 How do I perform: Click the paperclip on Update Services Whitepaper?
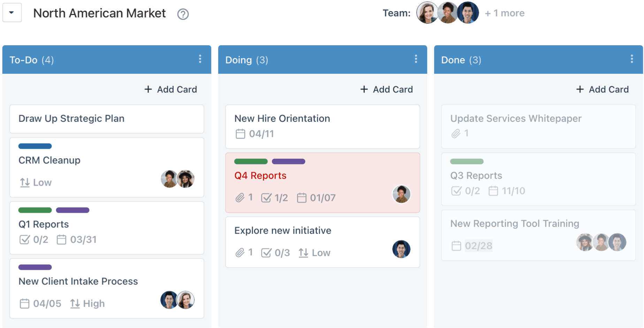click(x=457, y=133)
